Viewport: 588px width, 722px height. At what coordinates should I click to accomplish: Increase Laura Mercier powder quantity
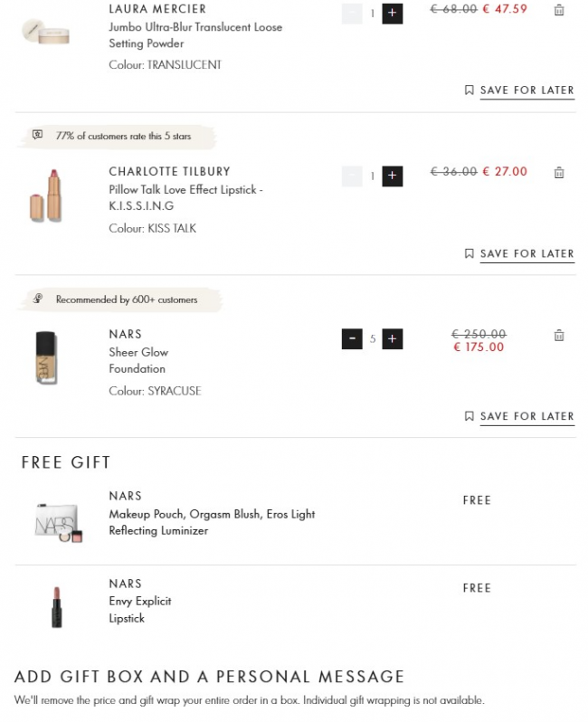pyautogui.click(x=392, y=13)
